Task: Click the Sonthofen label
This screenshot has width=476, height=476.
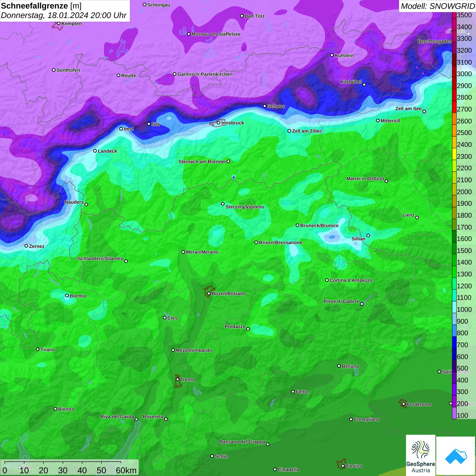Action: [x=68, y=70]
